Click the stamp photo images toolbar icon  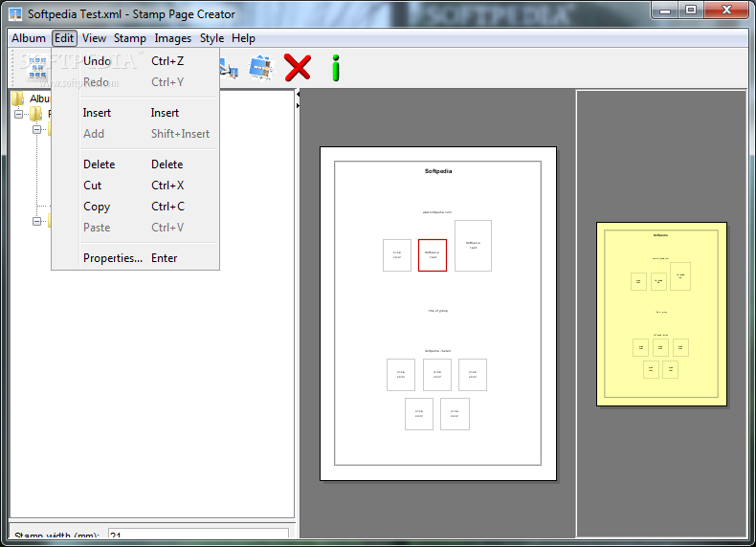point(261,67)
